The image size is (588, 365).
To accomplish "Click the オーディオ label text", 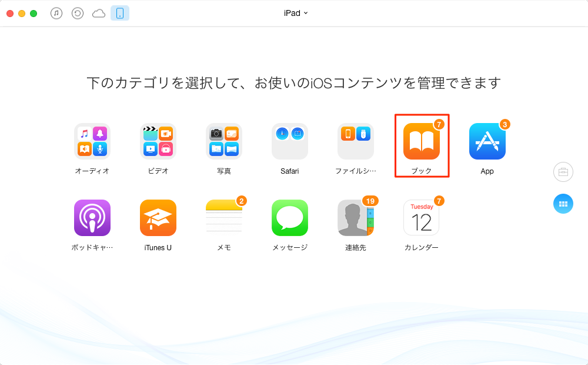I will tap(92, 171).
